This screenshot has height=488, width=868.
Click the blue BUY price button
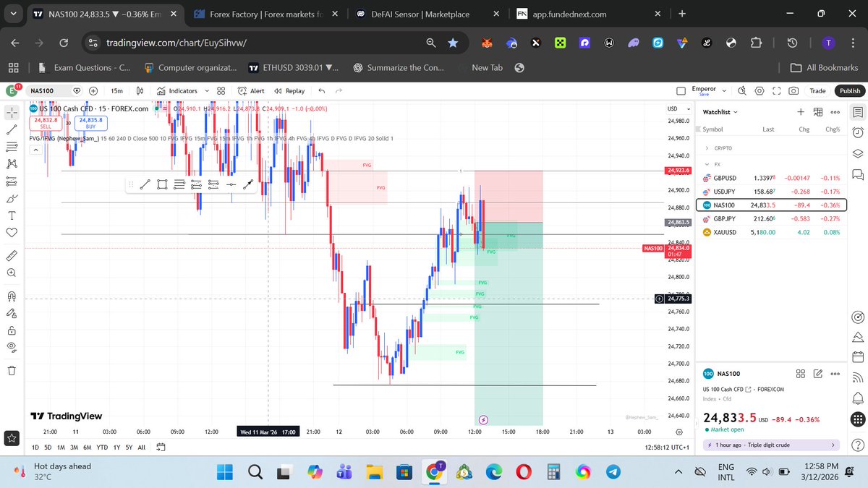pos(90,122)
